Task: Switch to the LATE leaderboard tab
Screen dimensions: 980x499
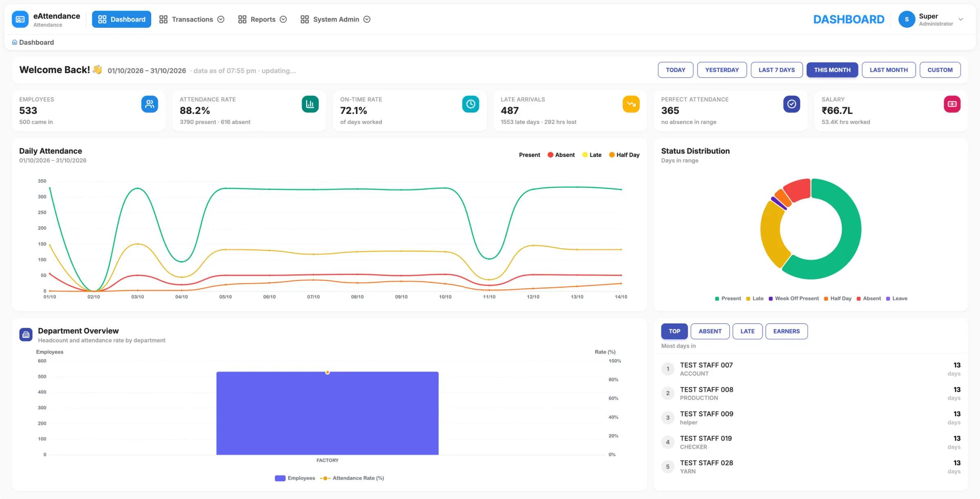Action: click(x=747, y=331)
